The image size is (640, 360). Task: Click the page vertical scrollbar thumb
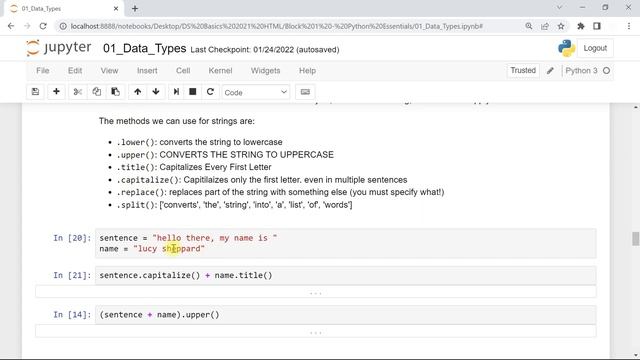pyautogui.click(x=636, y=239)
